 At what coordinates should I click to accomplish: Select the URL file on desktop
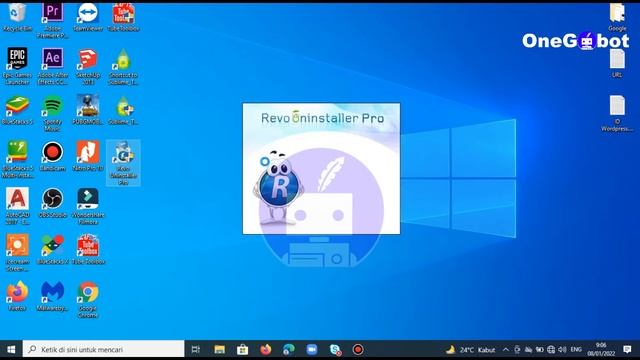[x=617, y=63]
